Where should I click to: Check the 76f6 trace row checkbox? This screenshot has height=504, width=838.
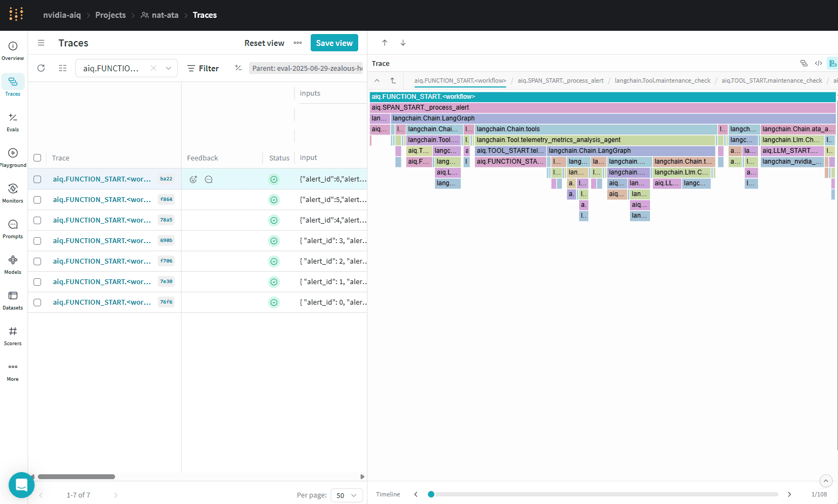click(x=37, y=303)
